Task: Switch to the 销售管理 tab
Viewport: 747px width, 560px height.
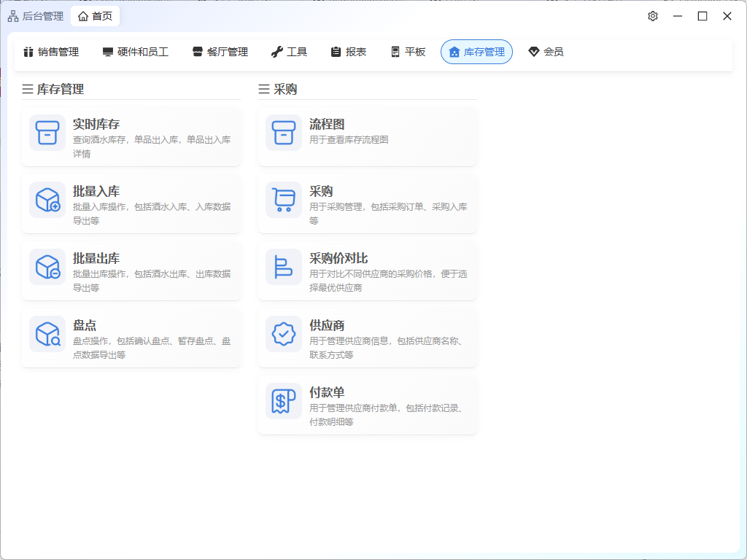Action: [x=50, y=52]
